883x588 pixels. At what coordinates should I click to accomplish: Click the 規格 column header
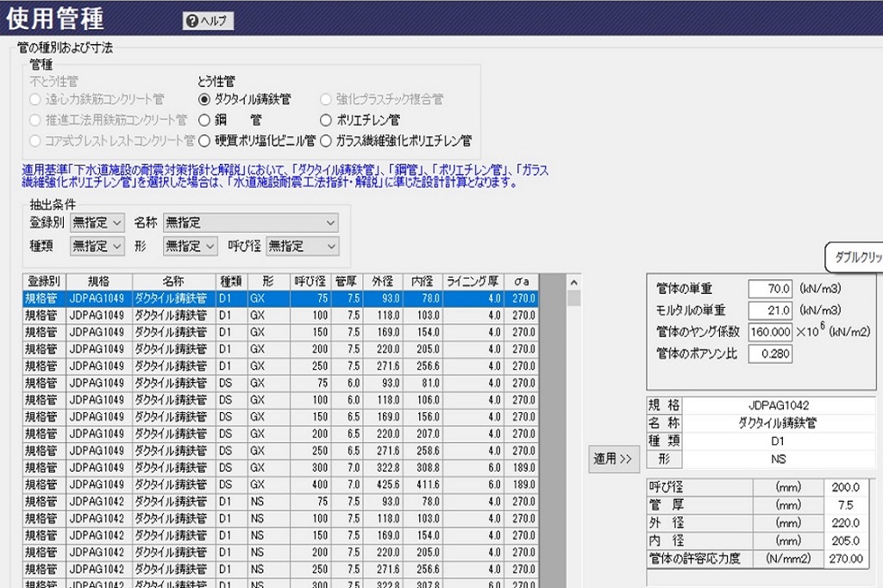[98, 282]
